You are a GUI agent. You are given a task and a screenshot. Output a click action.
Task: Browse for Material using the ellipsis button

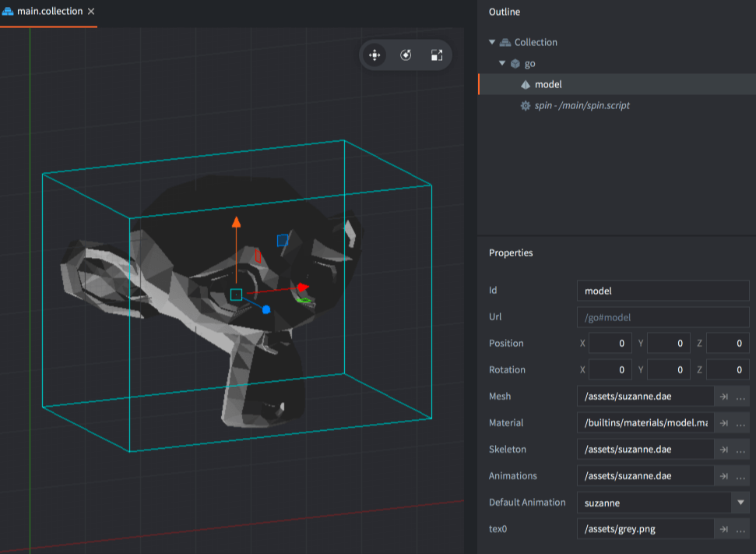[740, 423]
